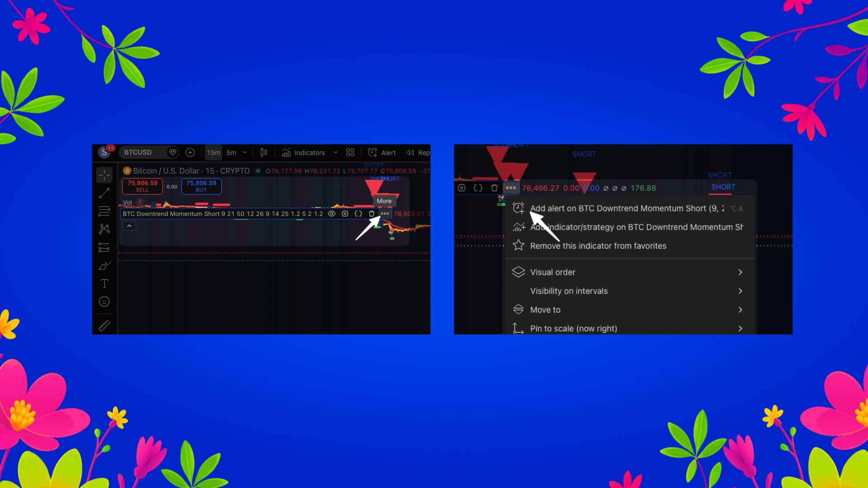Select the trend line drawing tool
Viewport: 868px width, 488px height.
point(104,193)
